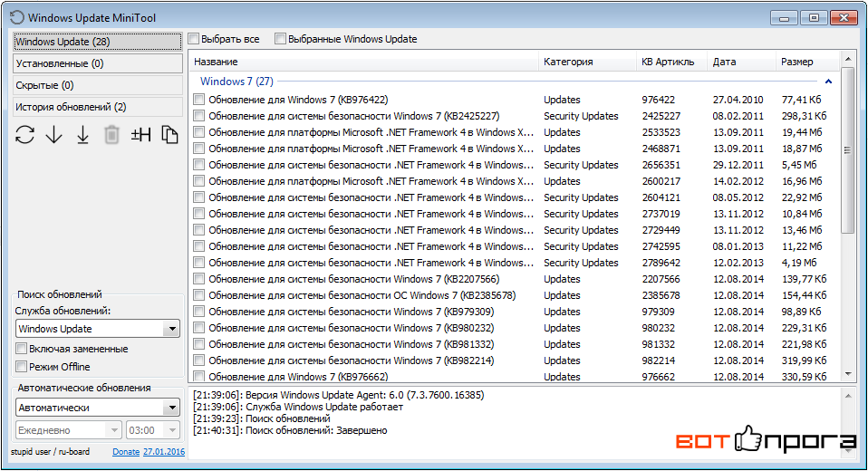Click the date cell 08.01.2013
Screen dimensions: 868x471
738,246
